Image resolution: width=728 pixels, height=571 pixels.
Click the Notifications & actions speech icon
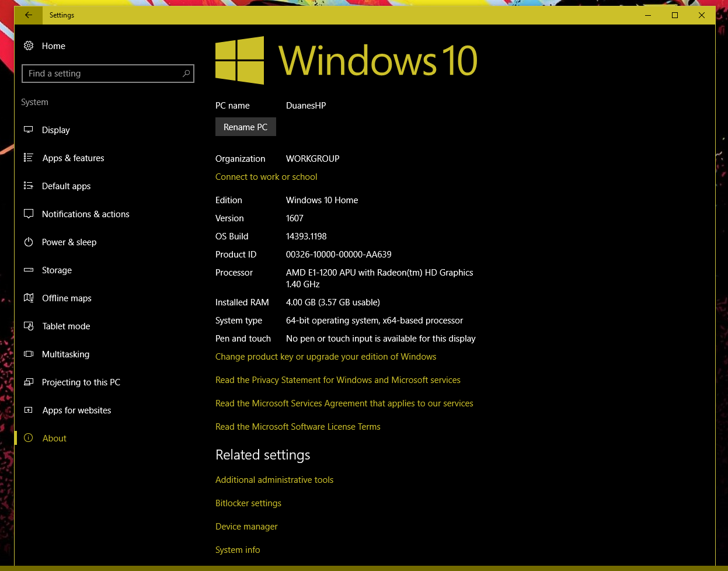(x=28, y=214)
